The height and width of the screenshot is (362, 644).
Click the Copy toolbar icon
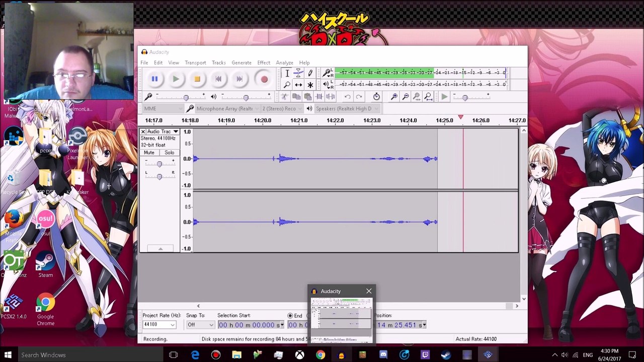coord(296,97)
